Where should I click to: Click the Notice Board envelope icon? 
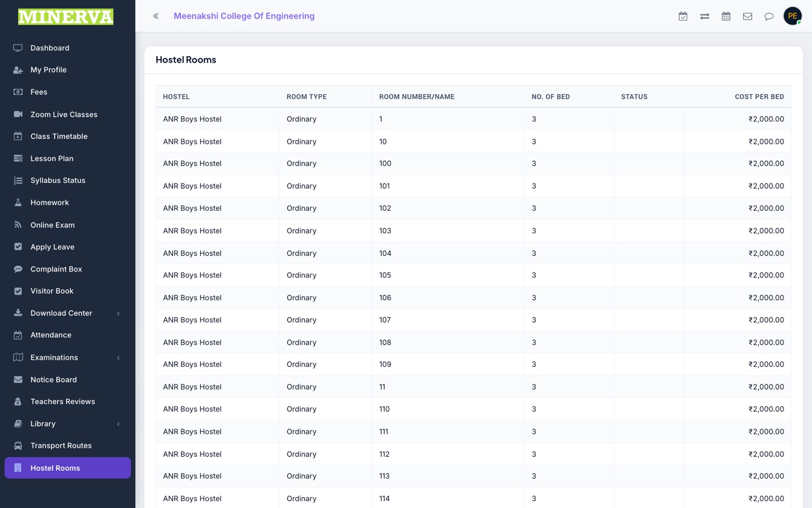[x=18, y=380]
